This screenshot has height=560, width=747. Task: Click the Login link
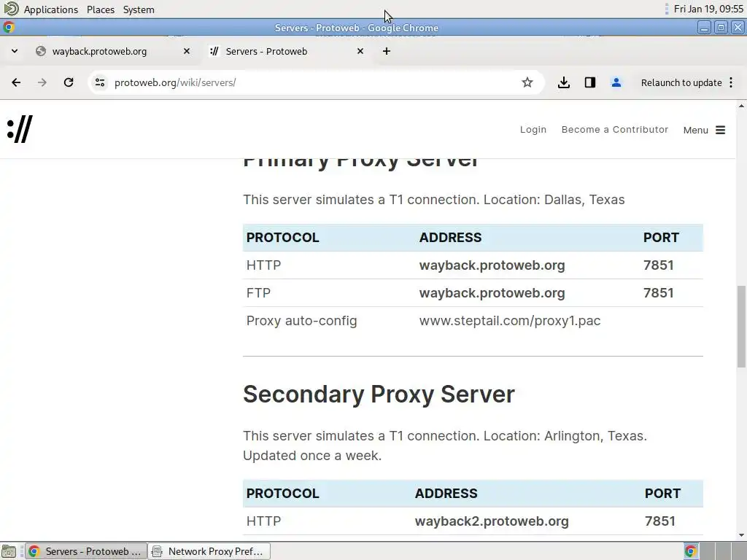[x=533, y=130]
